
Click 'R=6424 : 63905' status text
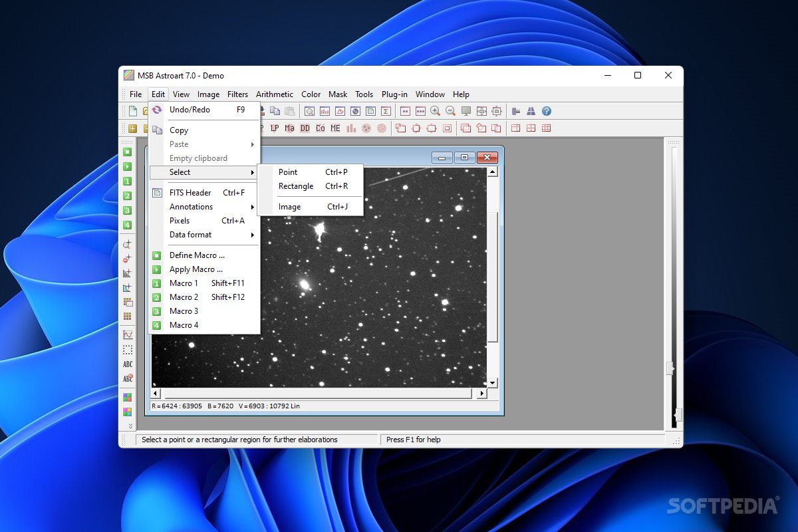pyautogui.click(x=177, y=406)
